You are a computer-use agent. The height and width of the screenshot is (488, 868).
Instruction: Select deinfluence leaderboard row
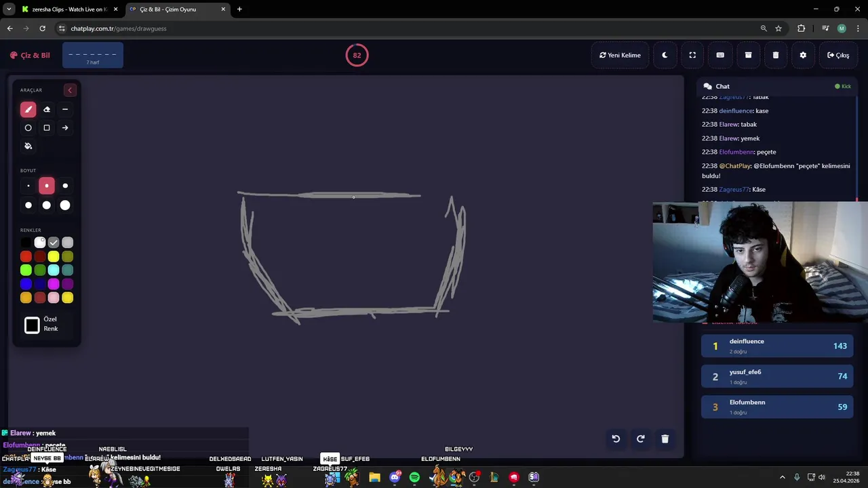coord(778,346)
